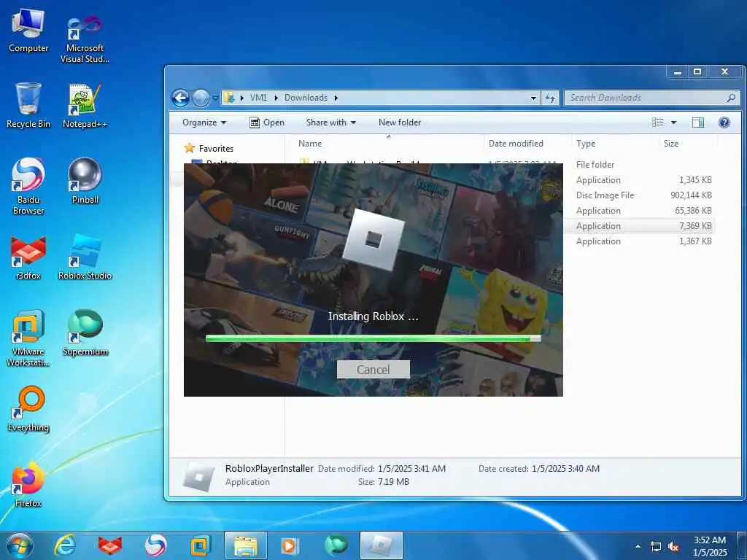Switch to Windows Explorer taskbar button
This screenshot has width=747, height=560.
(245, 545)
